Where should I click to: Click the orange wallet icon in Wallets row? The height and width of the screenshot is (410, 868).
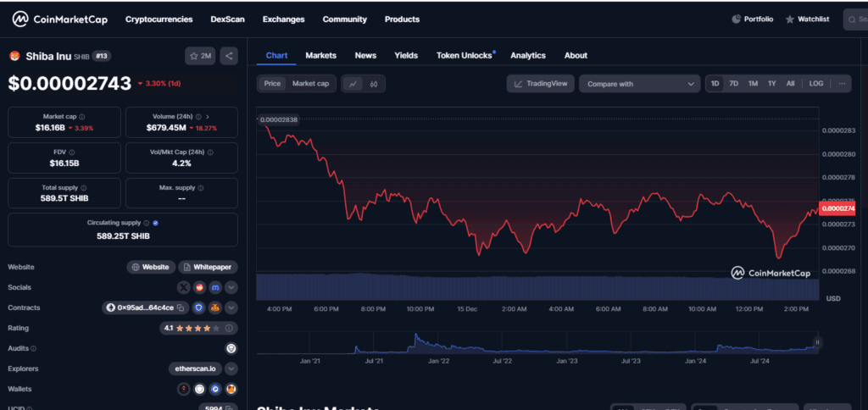pyautogui.click(x=231, y=390)
